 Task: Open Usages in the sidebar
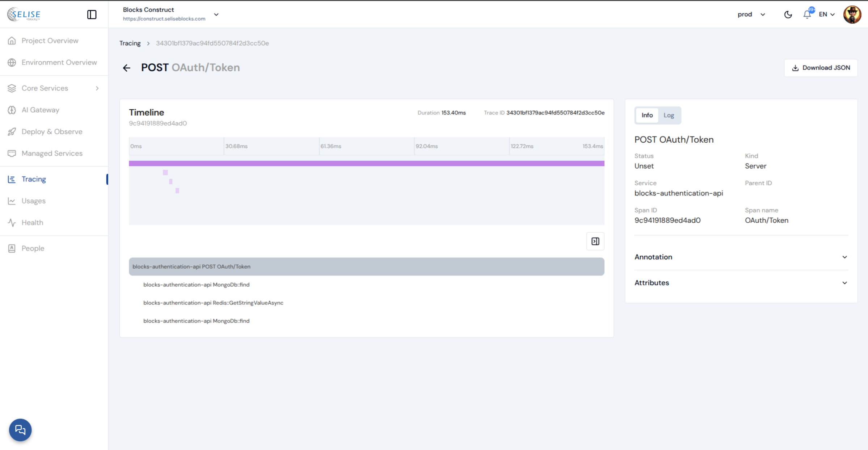coord(33,201)
